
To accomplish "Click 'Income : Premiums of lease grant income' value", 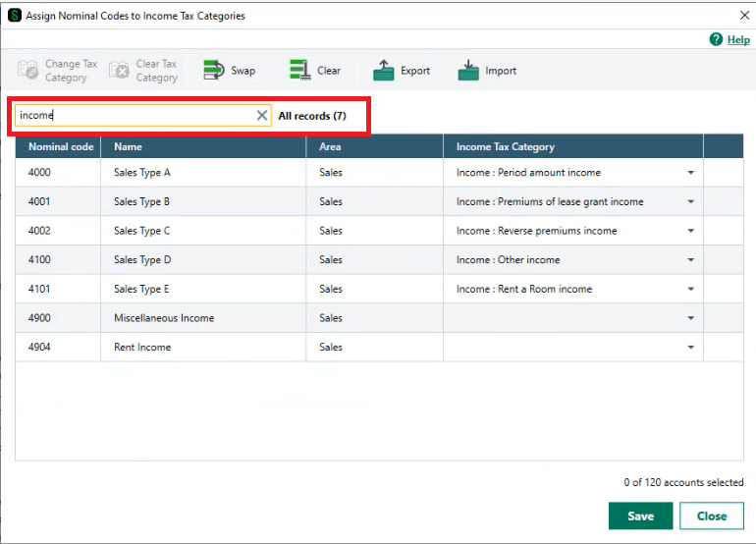I will [x=550, y=201].
